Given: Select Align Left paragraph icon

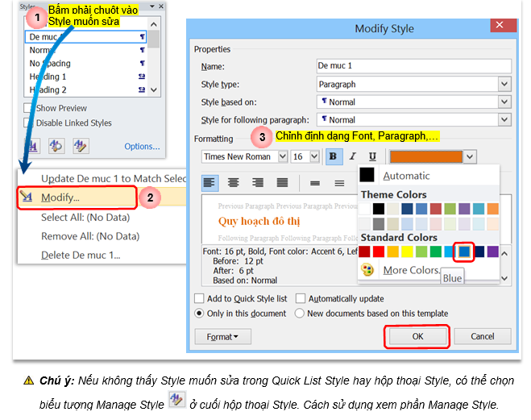Looking at the screenshot, I should [x=209, y=183].
